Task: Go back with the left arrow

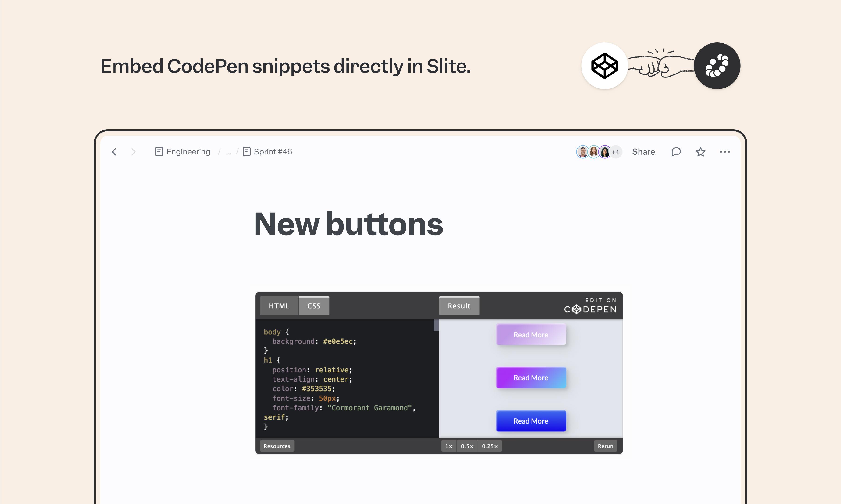Action: [x=114, y=152]
